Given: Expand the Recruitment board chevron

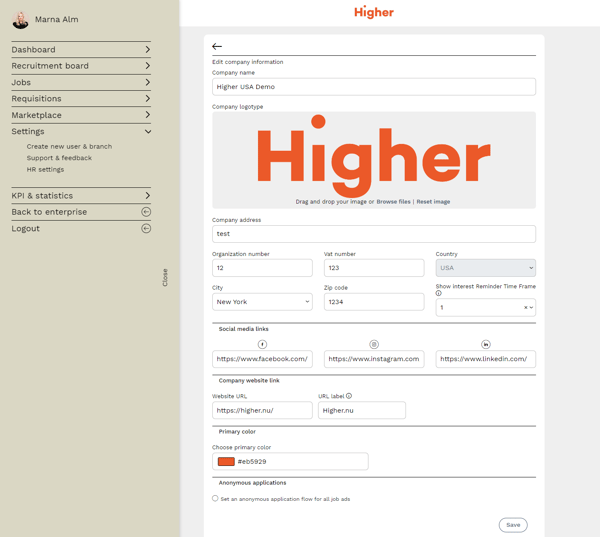Looking at the screenshot, I should [147, 66].
